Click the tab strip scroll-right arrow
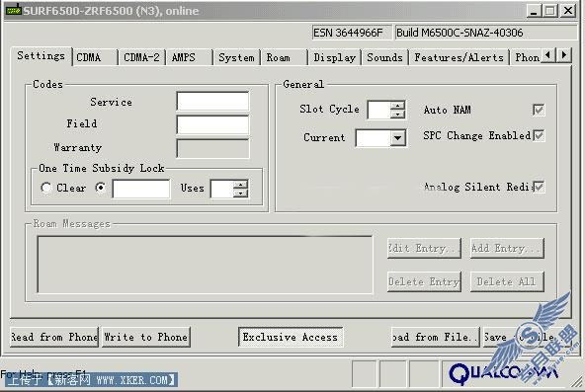The image size is (585, 392). click(564, 55)
